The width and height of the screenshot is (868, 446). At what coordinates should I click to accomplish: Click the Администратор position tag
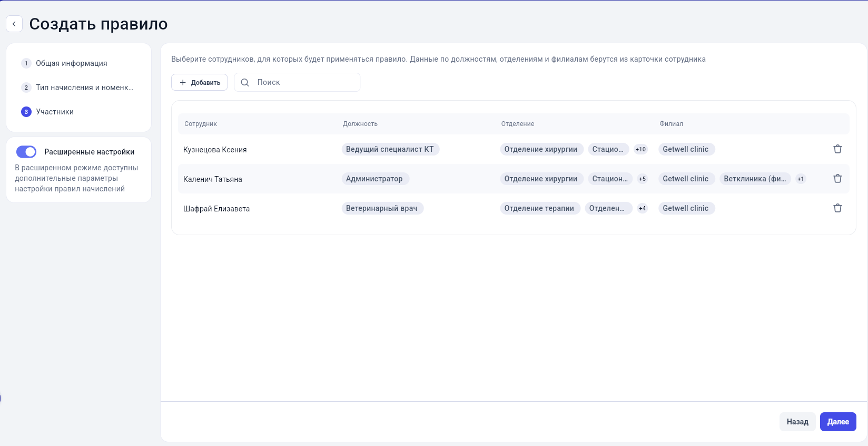[x=375, y=179]
